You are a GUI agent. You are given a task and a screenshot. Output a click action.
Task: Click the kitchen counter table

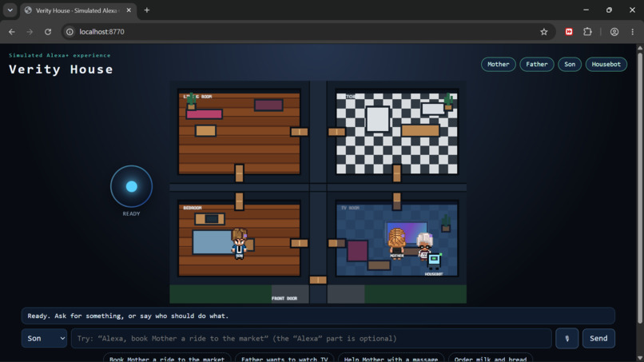coord(420,130)
